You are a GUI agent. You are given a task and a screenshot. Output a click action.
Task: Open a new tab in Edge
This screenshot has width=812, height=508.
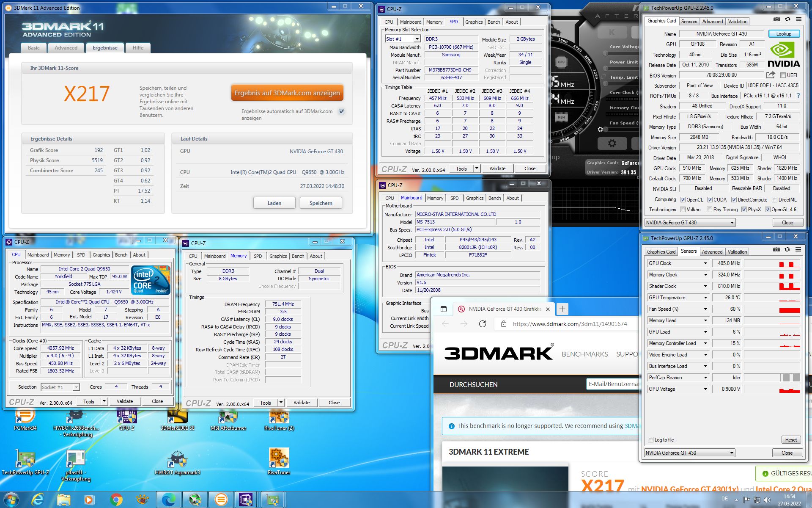pos(562,309)
